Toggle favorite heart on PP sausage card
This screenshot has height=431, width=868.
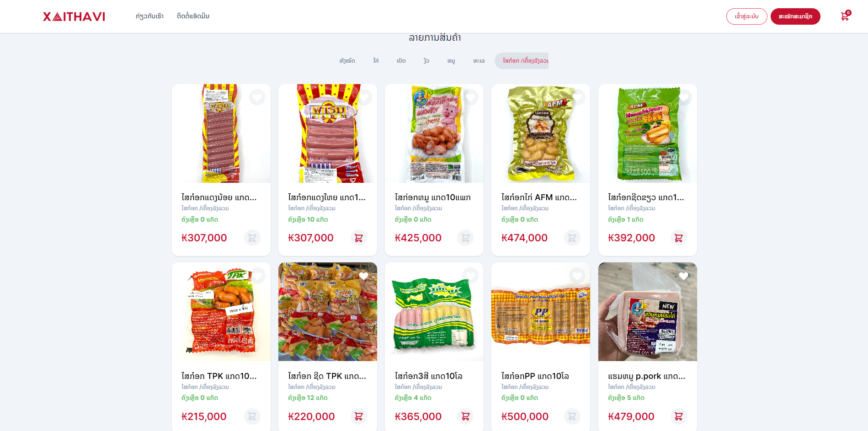click(577, 276)
